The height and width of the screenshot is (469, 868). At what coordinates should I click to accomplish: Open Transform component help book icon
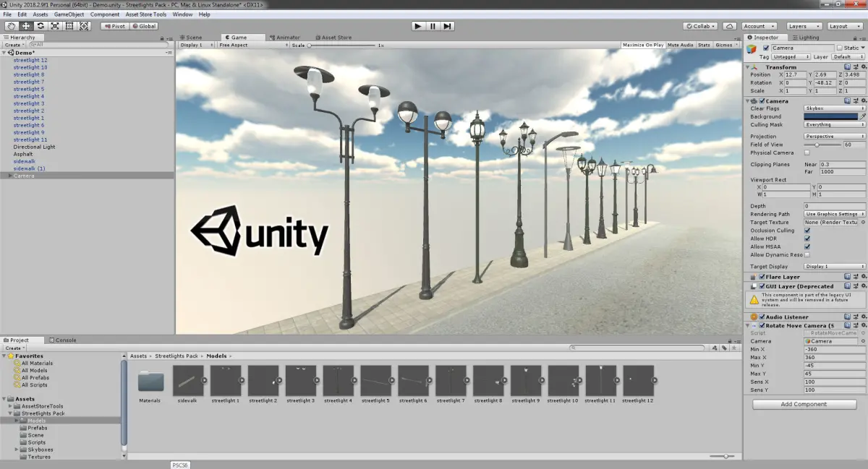point(848,66)
